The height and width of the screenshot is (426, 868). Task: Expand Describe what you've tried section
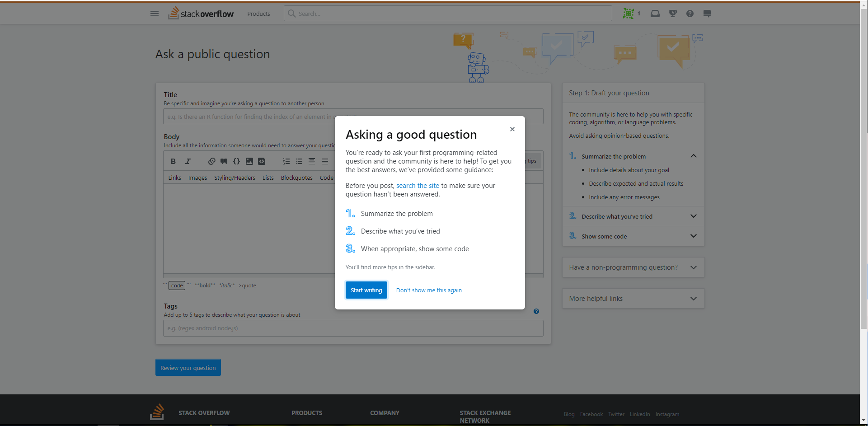(x=694, y=216)
